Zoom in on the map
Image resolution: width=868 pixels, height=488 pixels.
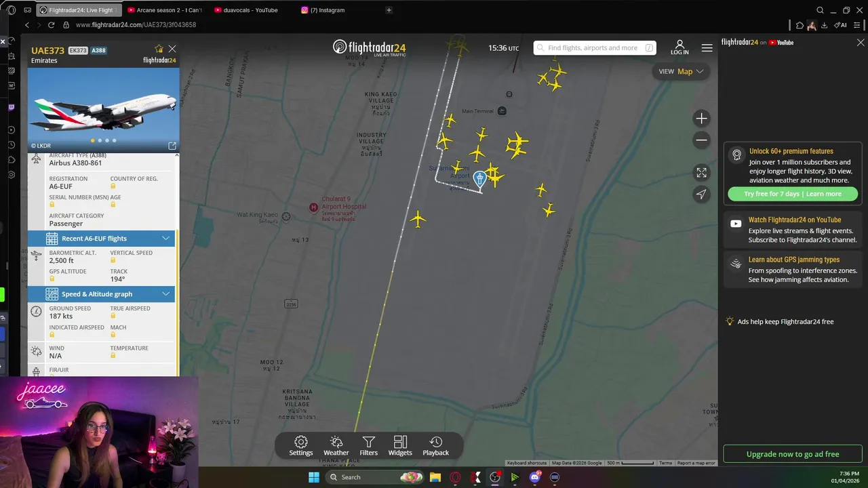point(701,119)
